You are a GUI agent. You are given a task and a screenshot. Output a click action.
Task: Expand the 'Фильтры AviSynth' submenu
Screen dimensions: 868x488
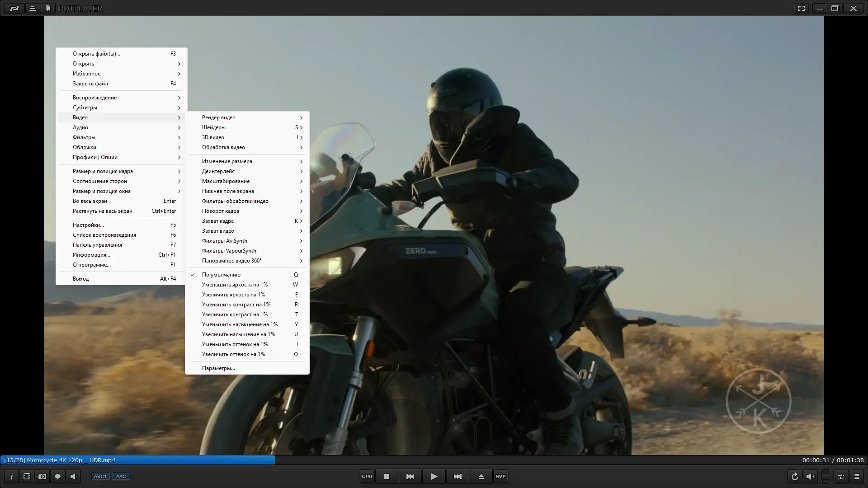[x=225, y=241]
